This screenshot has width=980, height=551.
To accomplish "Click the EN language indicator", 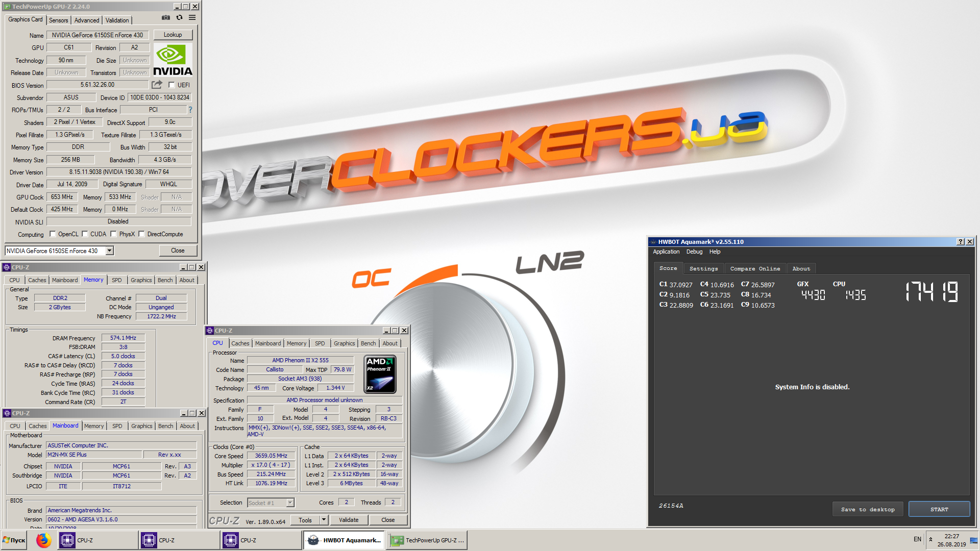I will (x=917, y=539).
